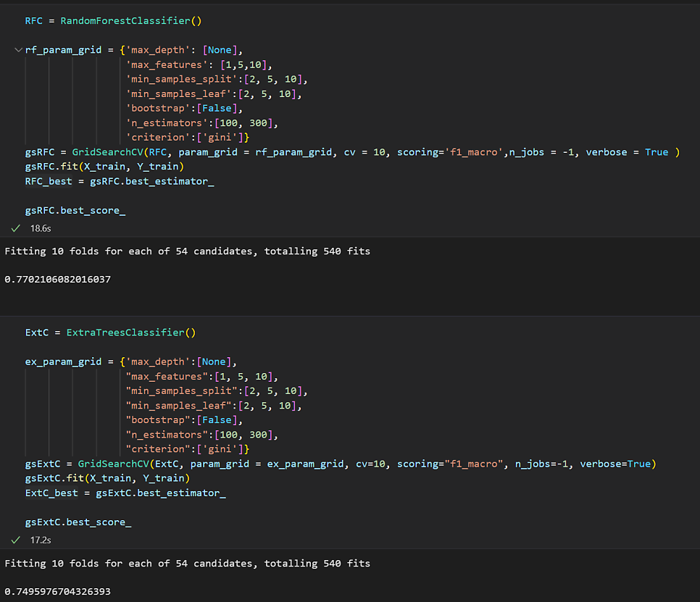
Task: Click ExtC_best variable name in second cell
Action: (51, 493)
